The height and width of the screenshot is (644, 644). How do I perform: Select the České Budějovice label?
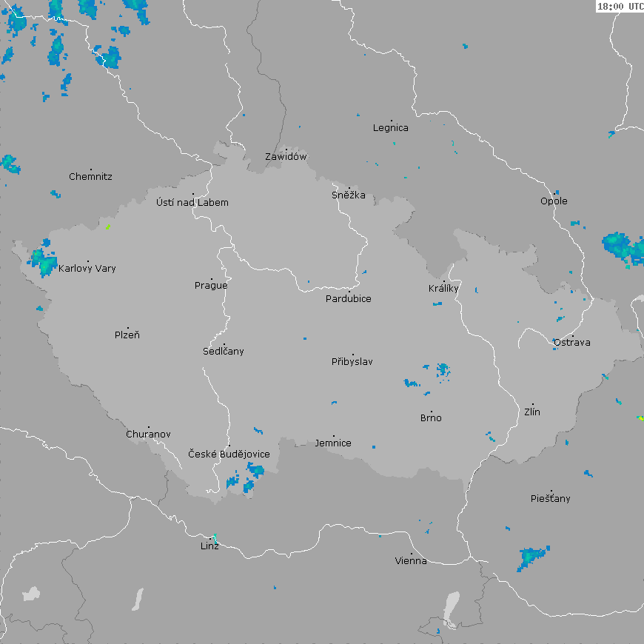point(229,454)
